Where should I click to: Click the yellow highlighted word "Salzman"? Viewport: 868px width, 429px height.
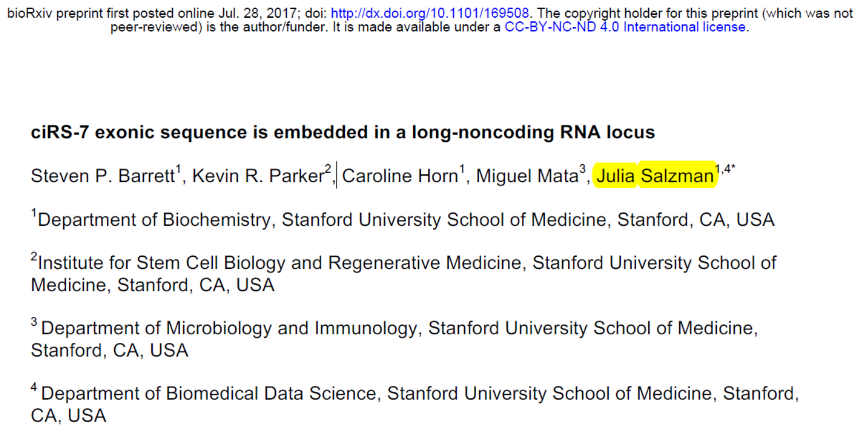677,176
